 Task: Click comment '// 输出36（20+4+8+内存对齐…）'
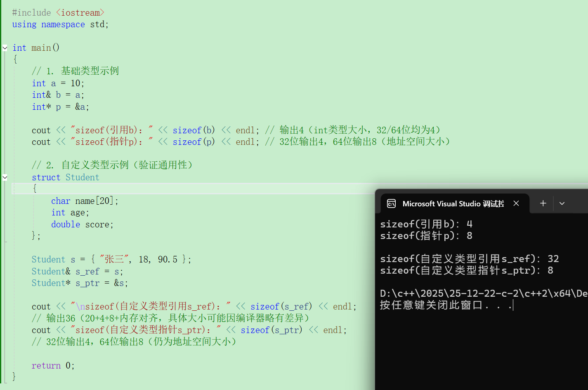(x=171, y=318)
